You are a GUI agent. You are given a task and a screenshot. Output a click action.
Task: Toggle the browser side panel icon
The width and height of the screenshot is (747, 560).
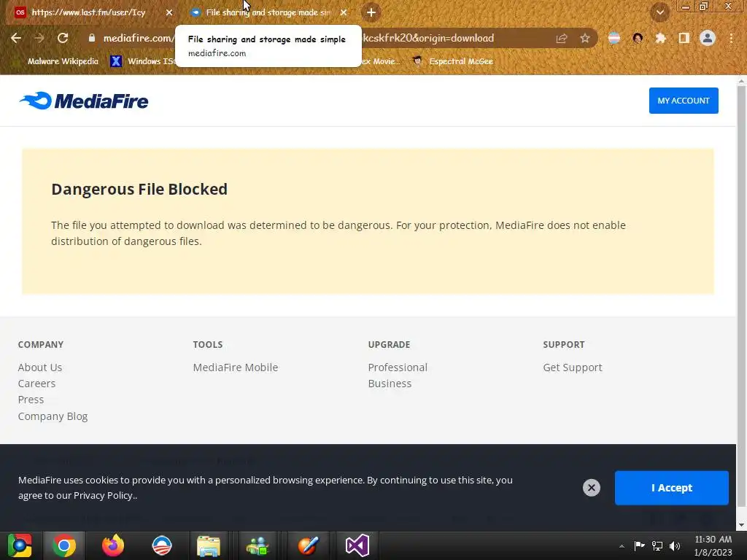(x=684, y=38)
